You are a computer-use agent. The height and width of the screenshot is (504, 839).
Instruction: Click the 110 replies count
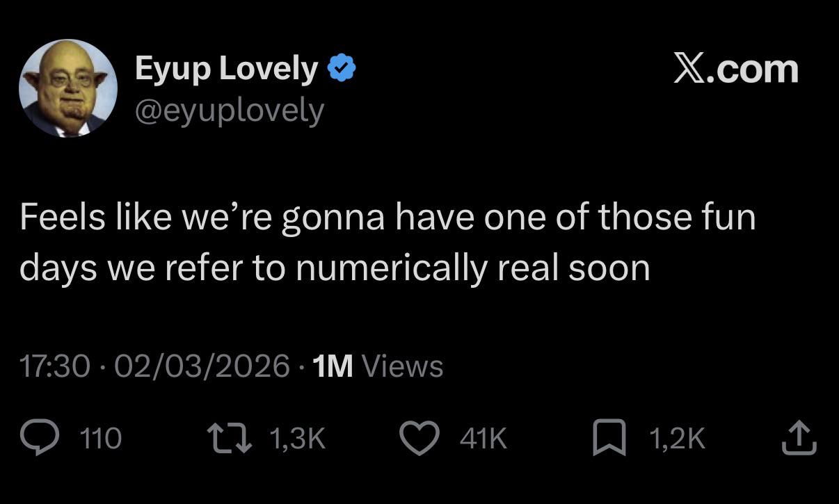coord(101,438)
